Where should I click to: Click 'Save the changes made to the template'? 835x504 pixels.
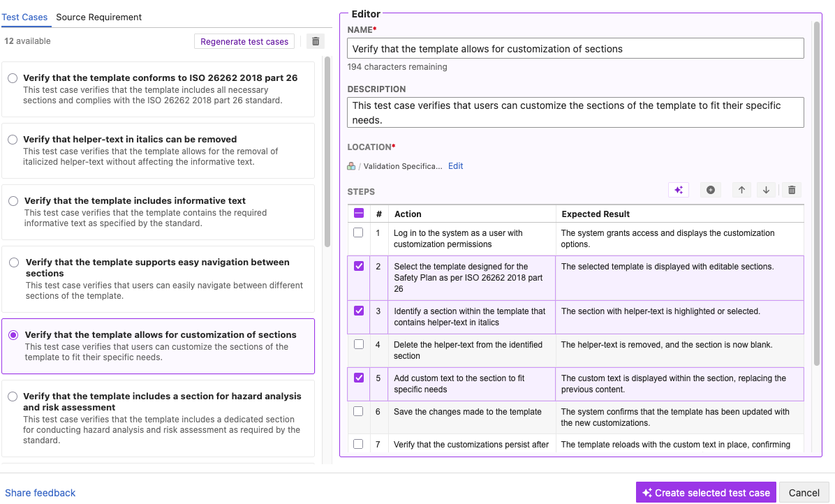pos(468,412)
